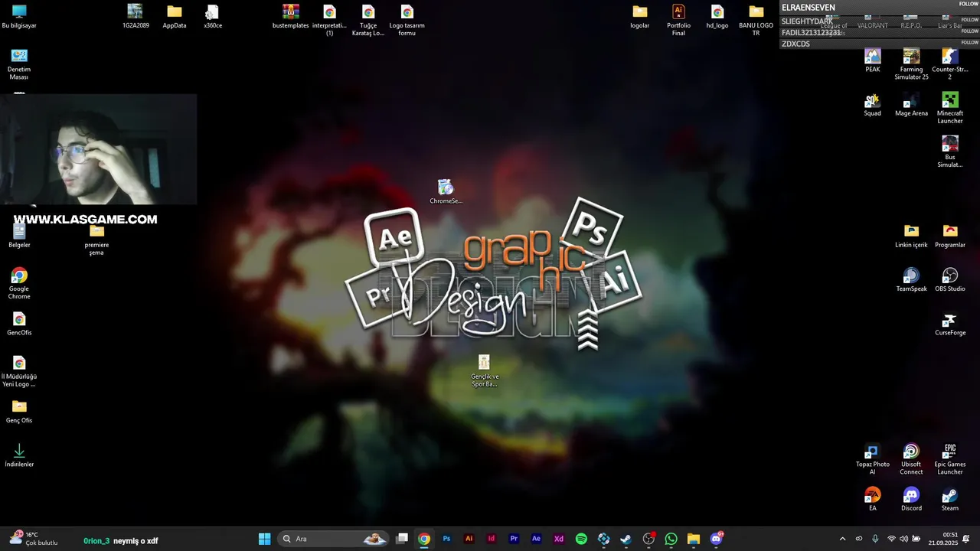Select İl Müdürlüğü Yeni Logo file

(x=19, y=371)
